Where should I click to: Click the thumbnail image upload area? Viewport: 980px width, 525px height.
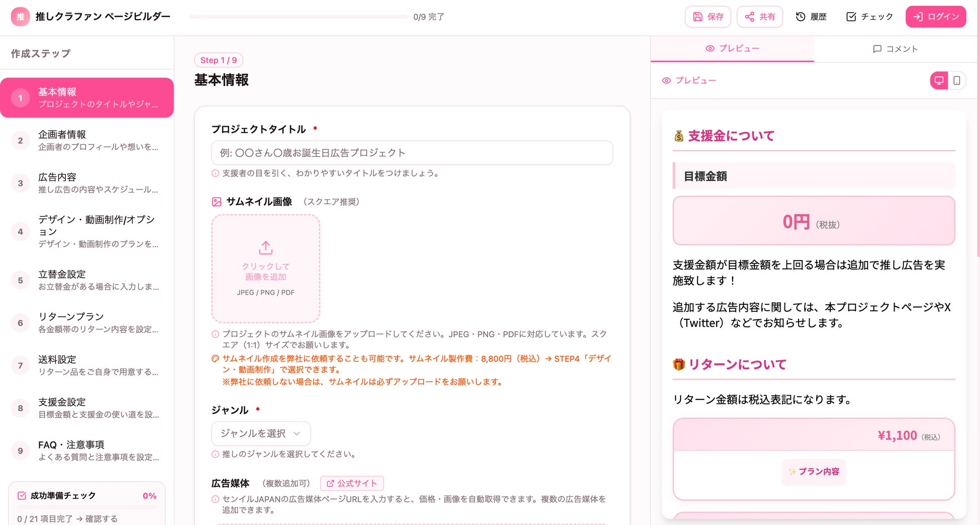265,269
